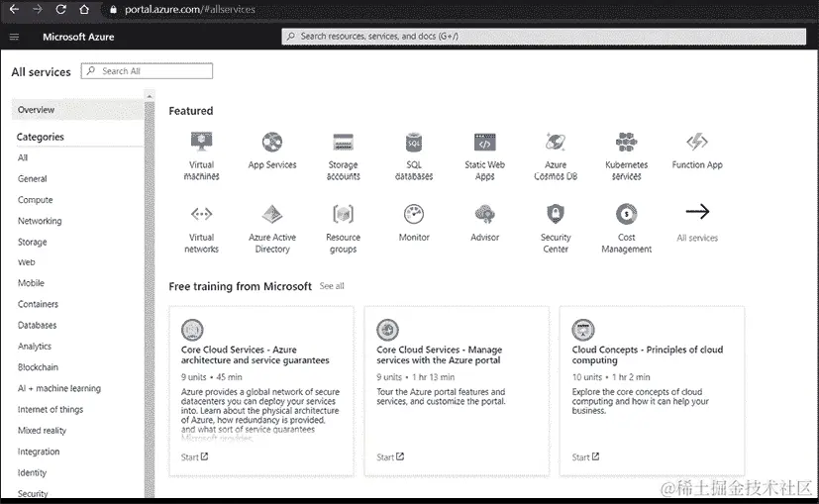Start the Azure architecture and service guarantees course
This screenshot has width=819, height=504.
click(194, 457)
